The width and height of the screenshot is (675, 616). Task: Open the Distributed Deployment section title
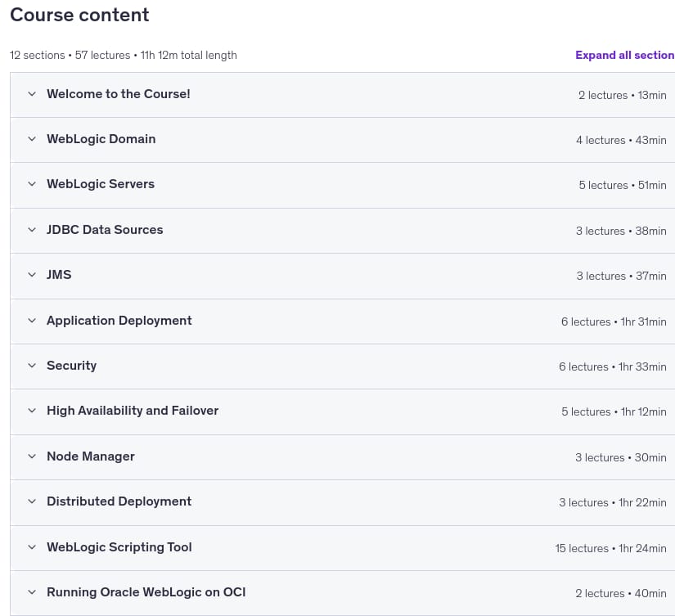[119, 501]
